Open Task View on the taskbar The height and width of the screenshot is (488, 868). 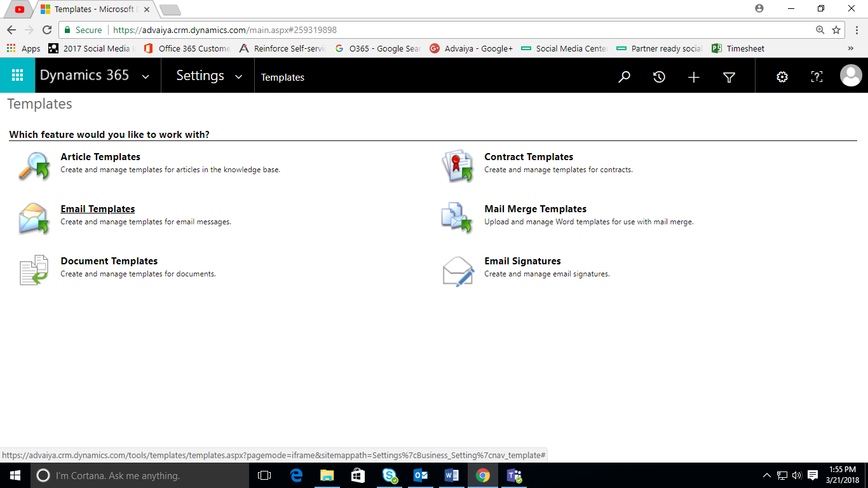[264, 475]
